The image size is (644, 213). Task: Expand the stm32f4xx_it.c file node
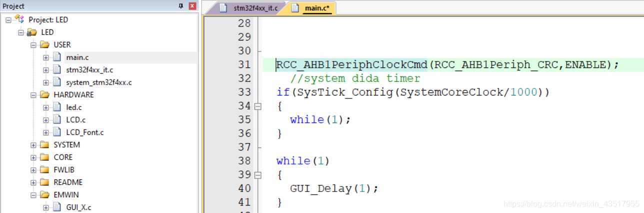46,69
